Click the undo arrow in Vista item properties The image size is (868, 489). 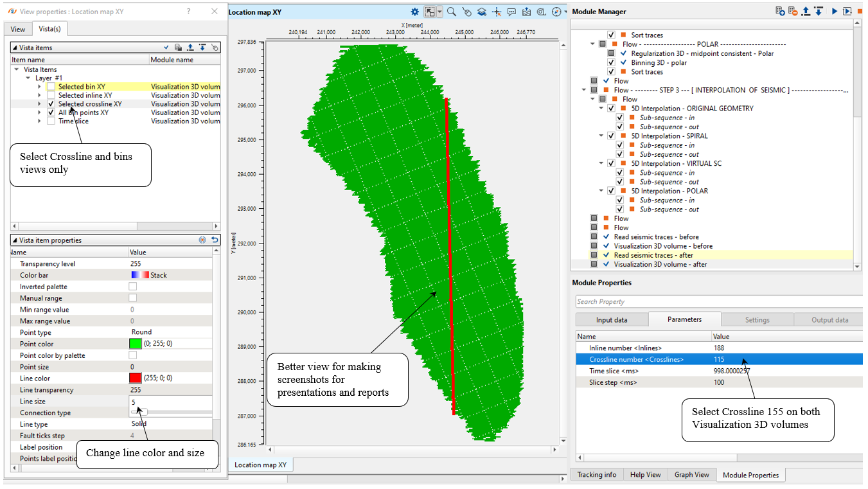click(215, 240)
